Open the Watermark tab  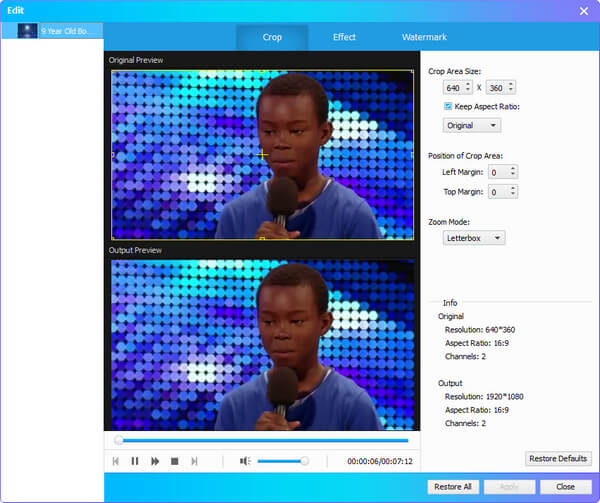click(424, 37)
